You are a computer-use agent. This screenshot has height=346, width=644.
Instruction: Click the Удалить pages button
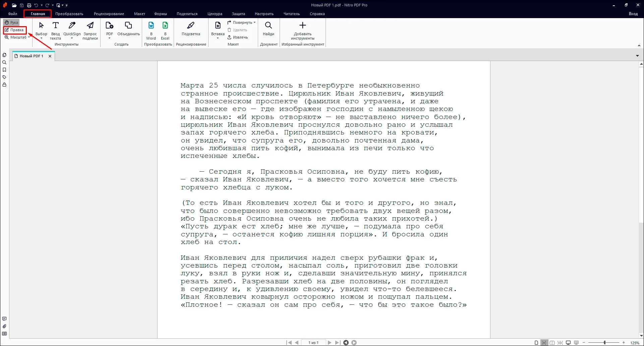[237, 30]
